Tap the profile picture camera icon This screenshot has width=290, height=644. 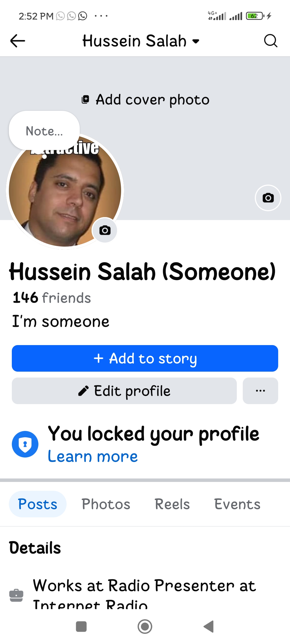tap(105, 230)
